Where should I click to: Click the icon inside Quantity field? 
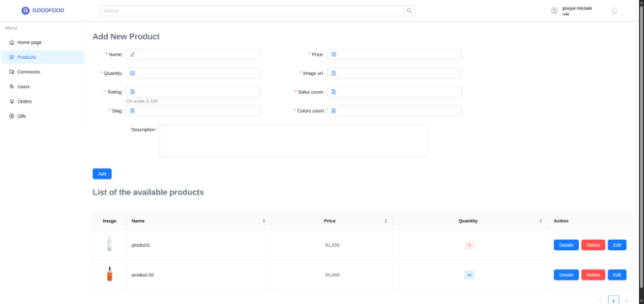[x=132, y=73]
